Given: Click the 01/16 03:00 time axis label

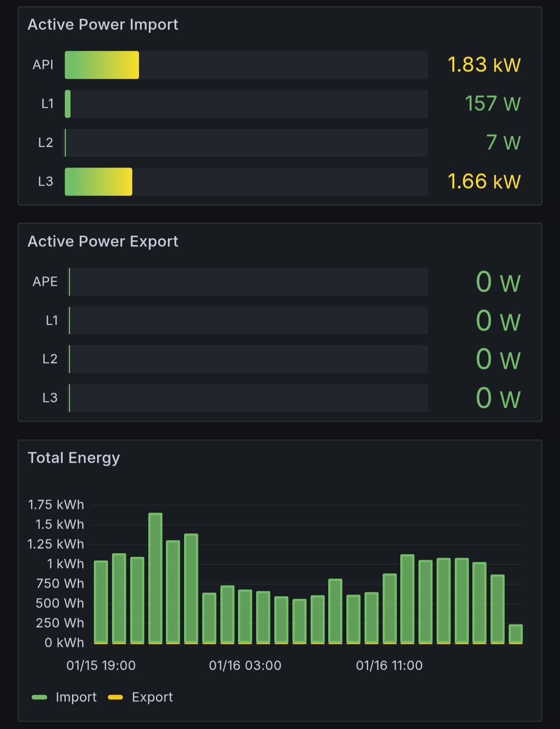Looking at the screenshot, I should point(245,666).
